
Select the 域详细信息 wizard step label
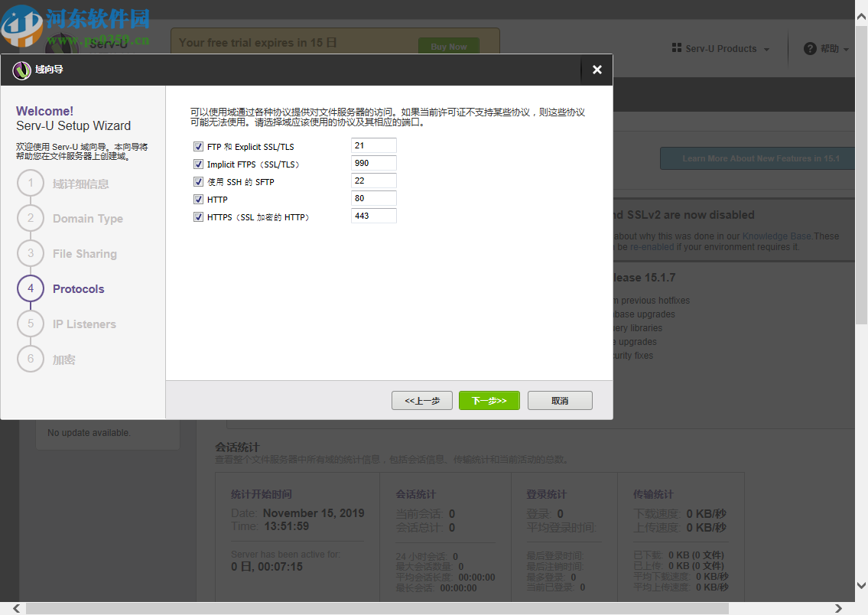[x=81, y=184]
